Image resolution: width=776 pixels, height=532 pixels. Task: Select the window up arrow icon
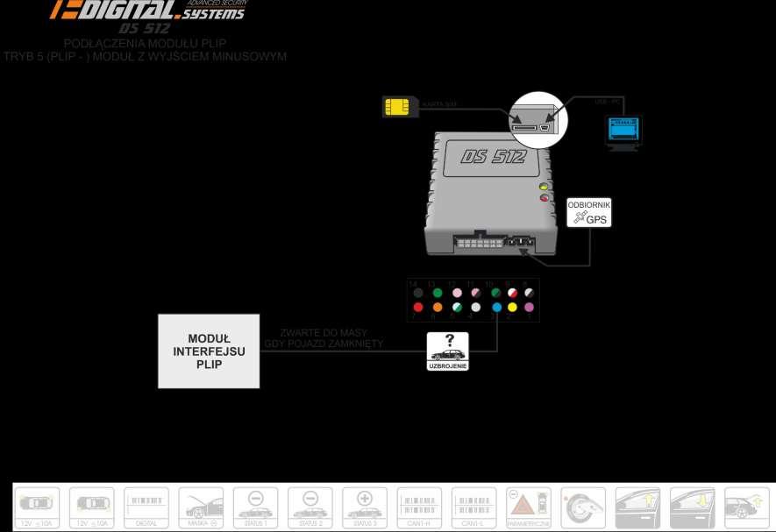pyautogui.click(x=638, y=507)
